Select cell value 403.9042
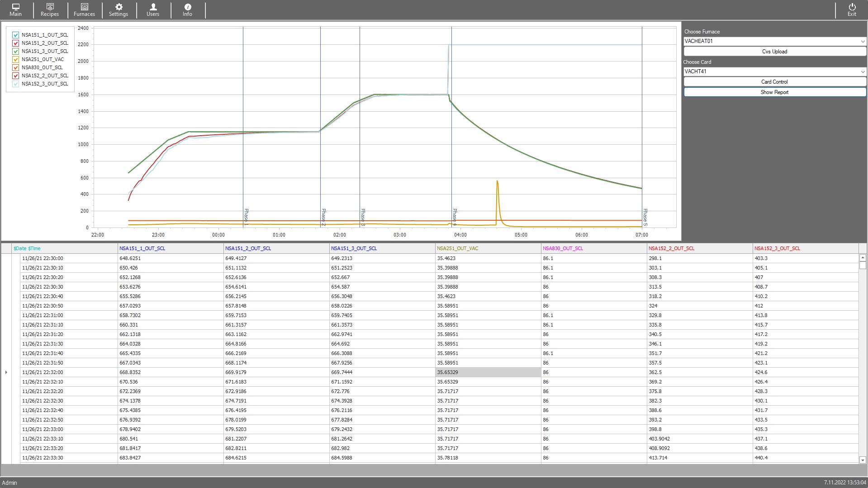The height and width of the screenshot is (488, 868). (700, 439)
